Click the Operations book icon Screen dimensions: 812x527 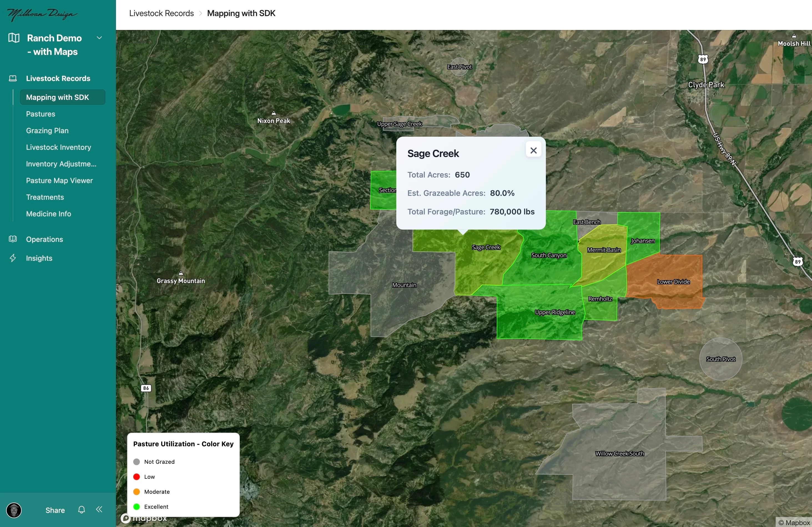pos(12,239)
